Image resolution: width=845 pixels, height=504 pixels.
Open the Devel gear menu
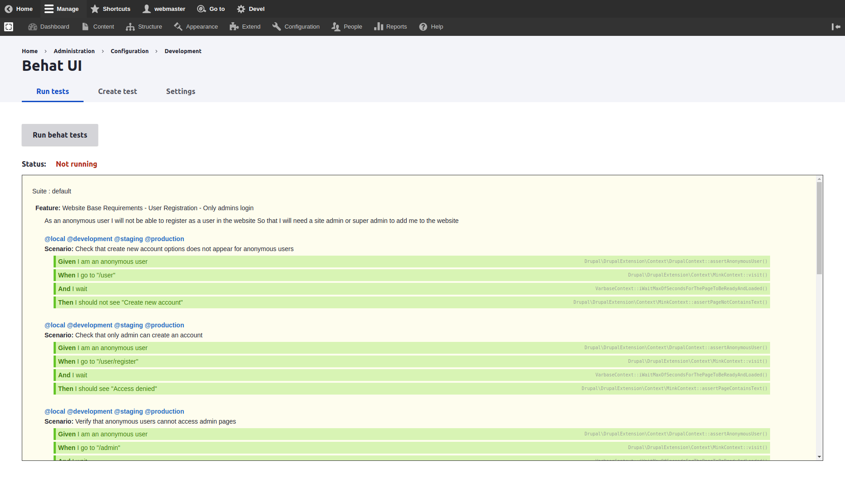(x=251, y=9)
